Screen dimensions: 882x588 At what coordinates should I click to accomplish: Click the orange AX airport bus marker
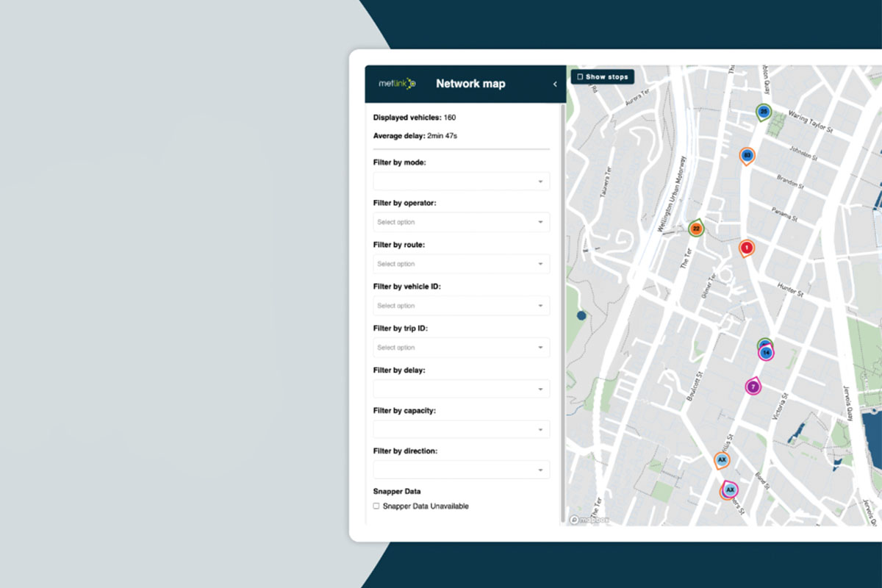coord(722,459)
